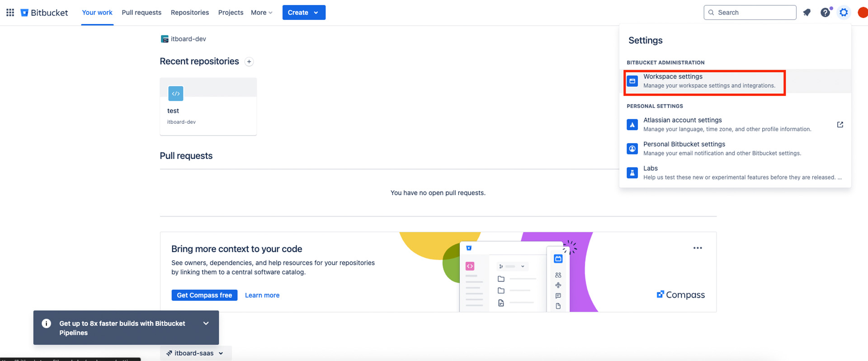
Task: Open Personal Bitbucket settings
Action: point(684,145)
